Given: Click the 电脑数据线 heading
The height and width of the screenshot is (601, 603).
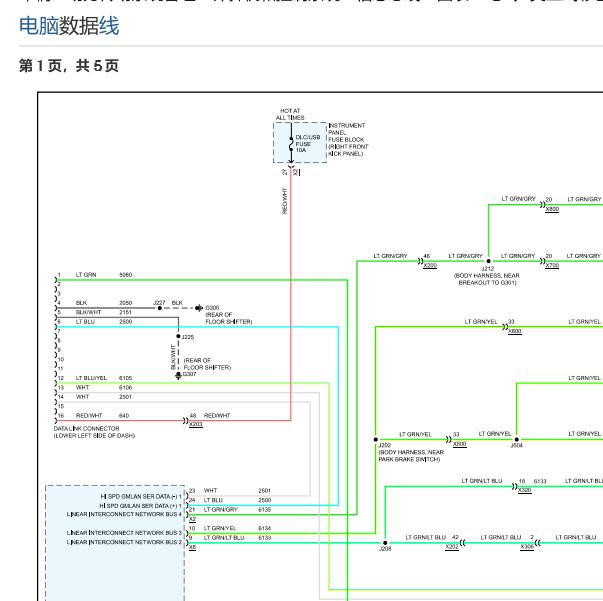Looking at the screenshot, I should (69, 26).
